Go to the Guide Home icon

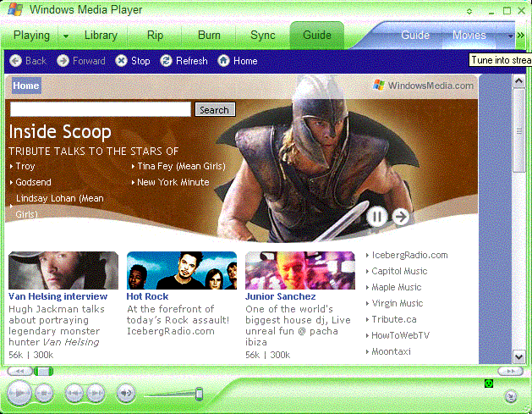coord(224,61)
